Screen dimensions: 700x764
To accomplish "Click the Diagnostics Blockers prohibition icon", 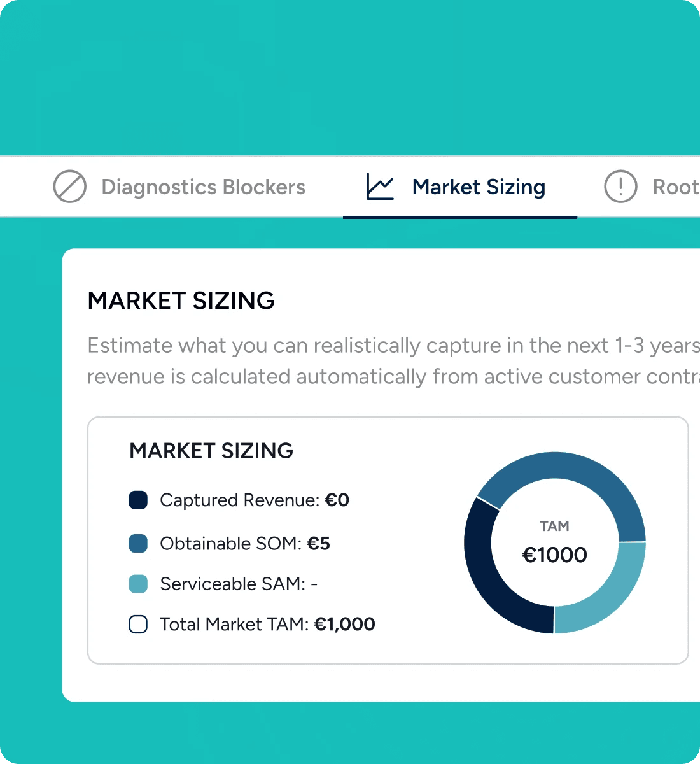I will click(69, 187).
